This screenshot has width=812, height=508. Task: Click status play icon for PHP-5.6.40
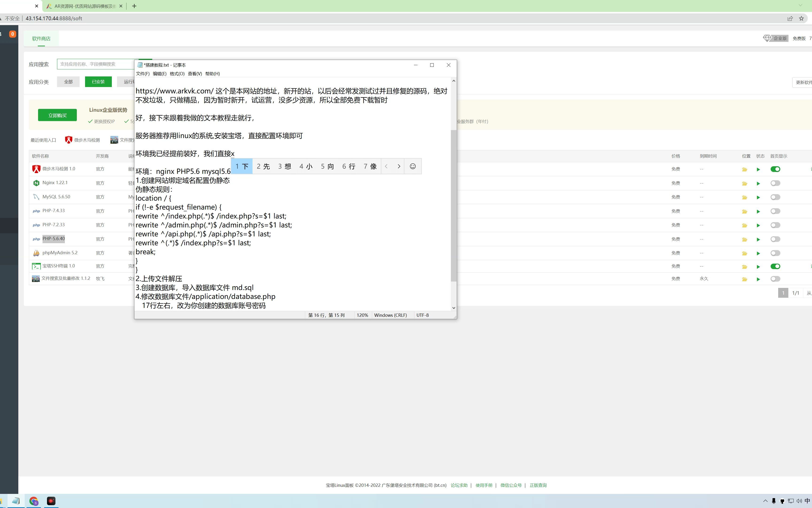click(758, 240)
